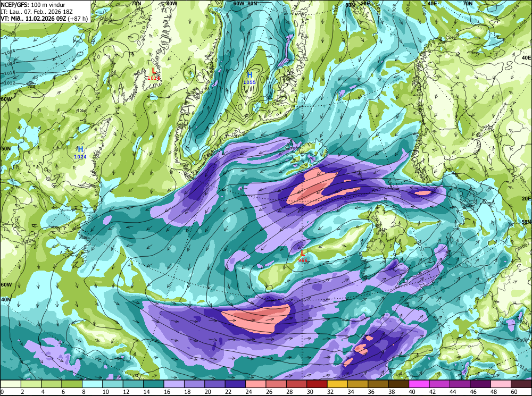Click the '50N' label on the right edge
Viewport: 532px width, 396px height.
click(526, 222)
